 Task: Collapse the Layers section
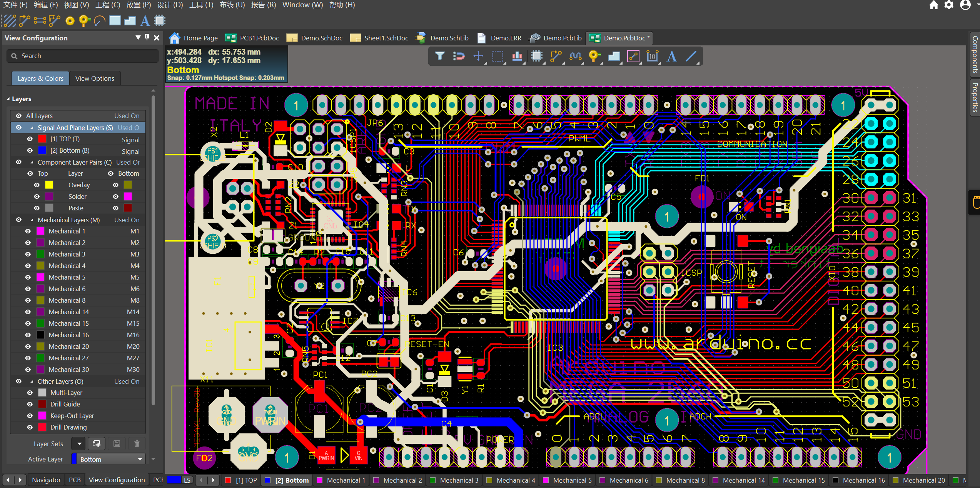click(x=8, y=99)
